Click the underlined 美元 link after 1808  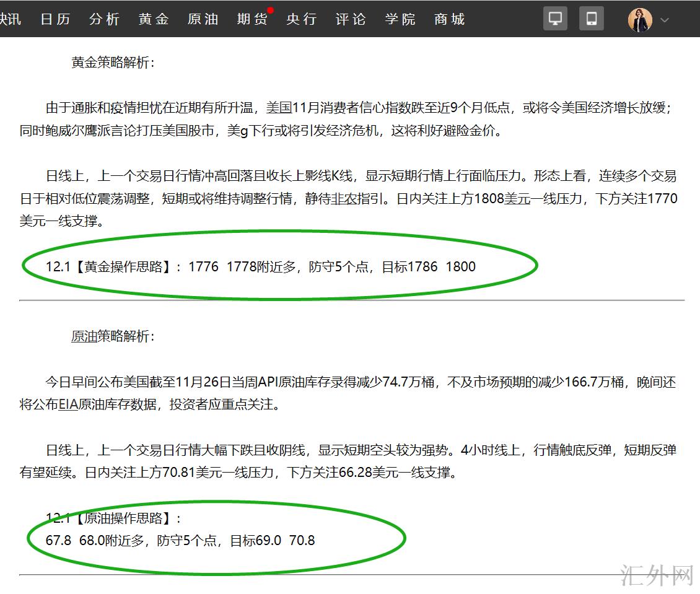coord(518,199)
